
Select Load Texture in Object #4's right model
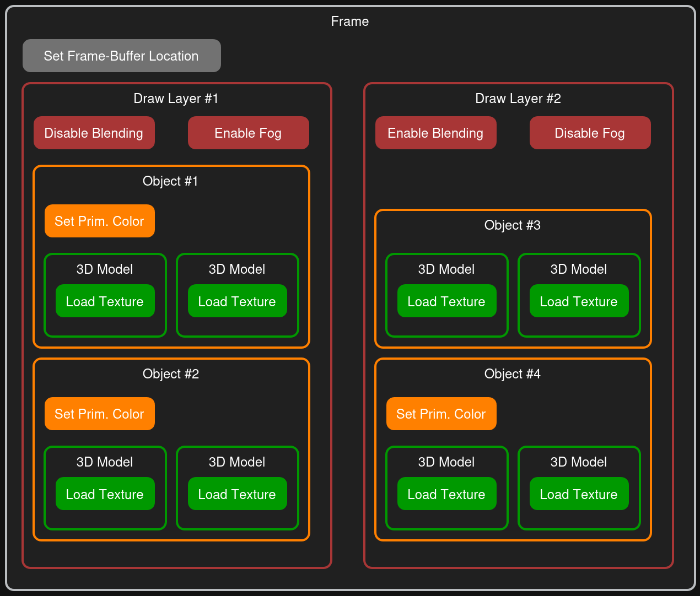click(x=579, y=494)
